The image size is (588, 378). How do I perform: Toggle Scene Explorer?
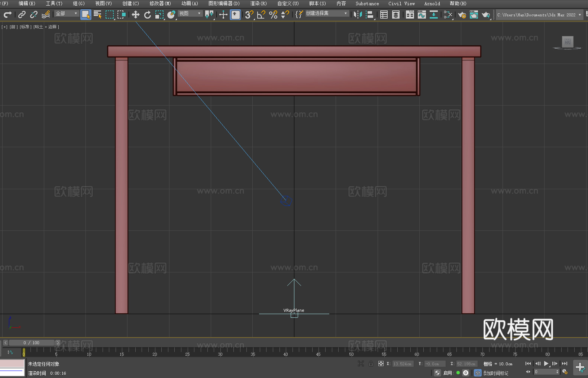point(384,14)
